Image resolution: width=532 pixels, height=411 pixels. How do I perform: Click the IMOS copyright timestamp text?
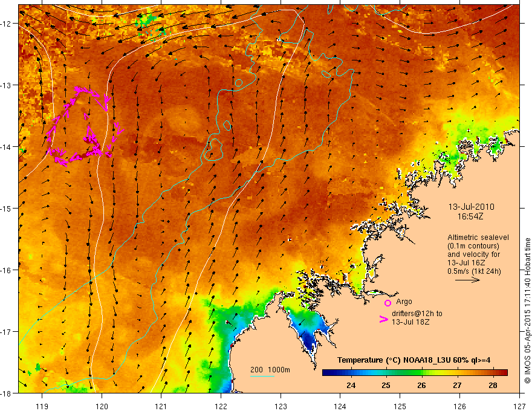[x=528, y=311]
